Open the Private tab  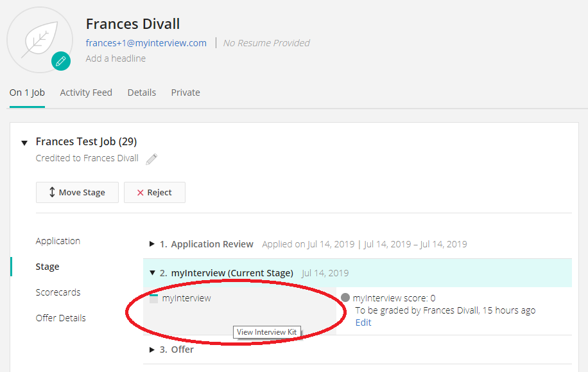coord(186,93)
